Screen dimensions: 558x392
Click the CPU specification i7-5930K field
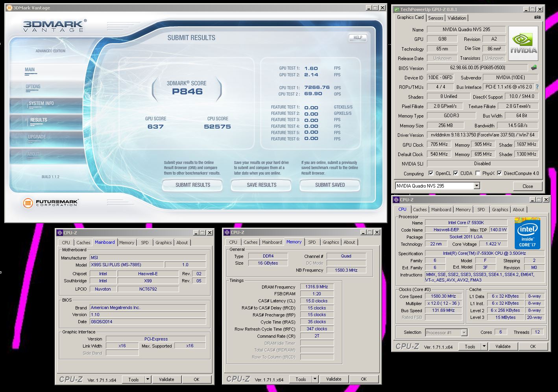(x=484, y=253)
